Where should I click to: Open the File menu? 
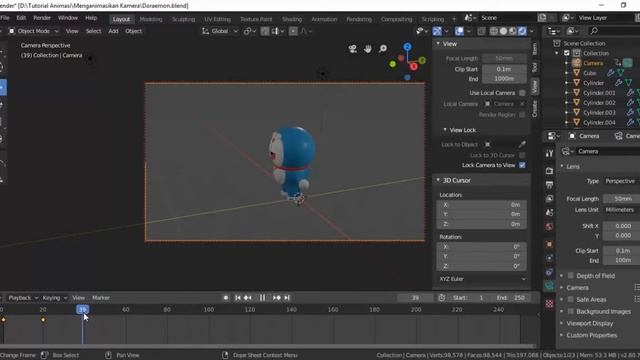click(x=5, y=18)
